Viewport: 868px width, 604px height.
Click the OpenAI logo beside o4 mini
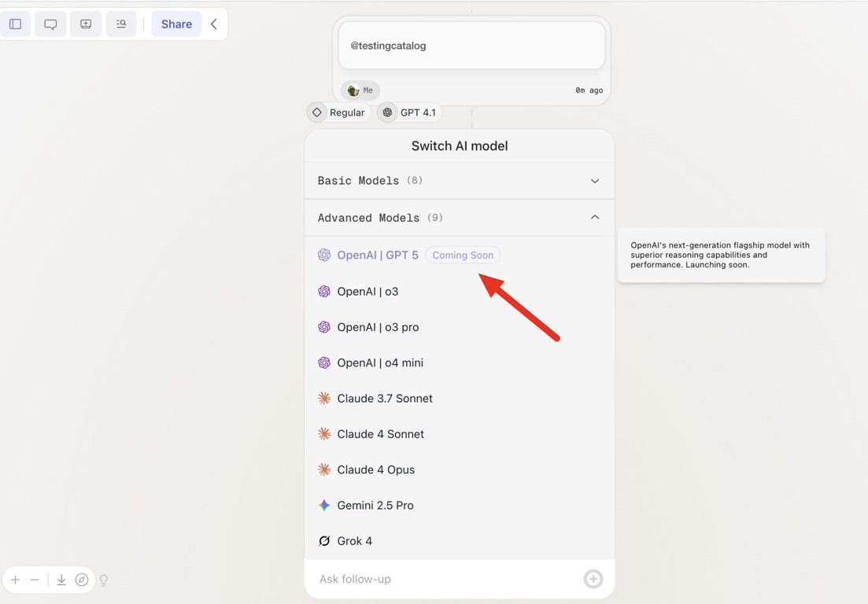click(324, 363)
